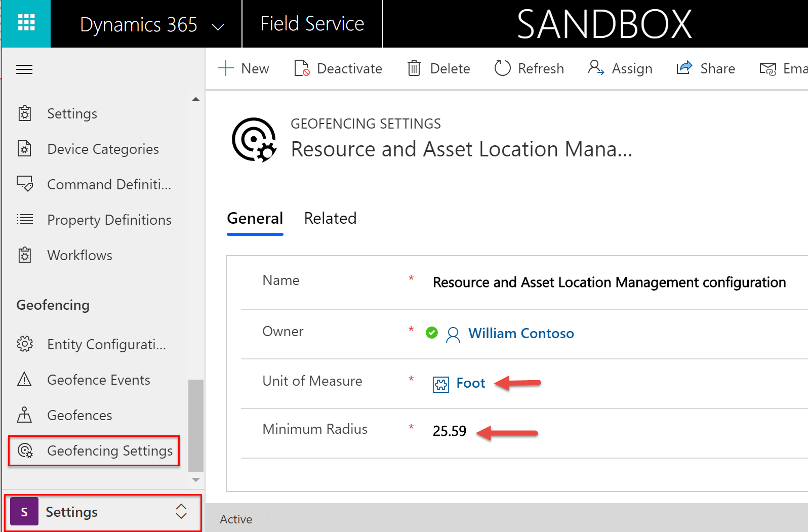Open the William Contoso owner link
The height and width of the screenshot is (532, 808).
pos(521,333)
